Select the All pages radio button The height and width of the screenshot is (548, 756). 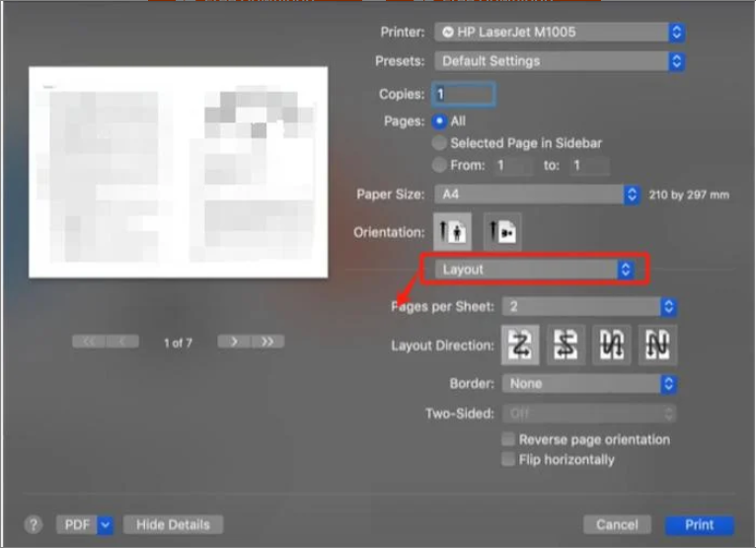tap(440, 120)
